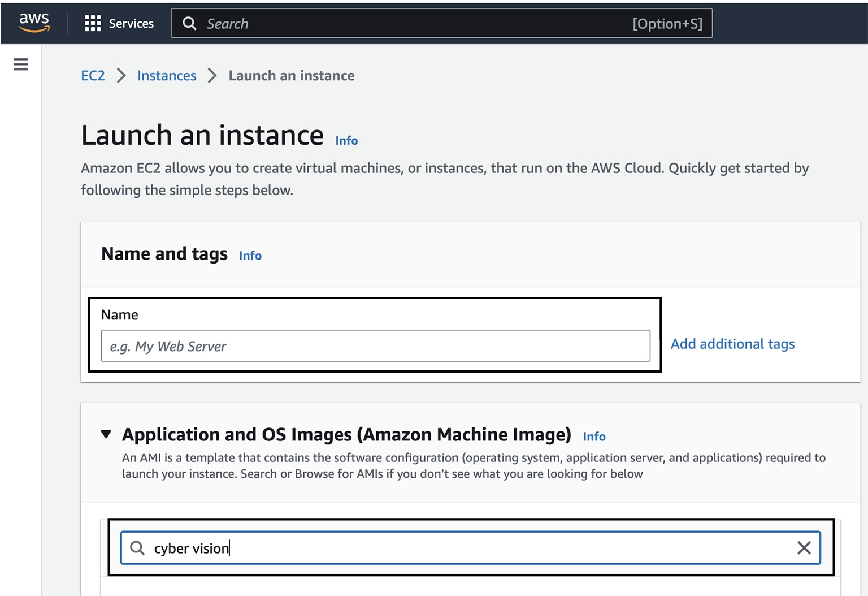Clear the AMI search with X icon

click(804, 547)
